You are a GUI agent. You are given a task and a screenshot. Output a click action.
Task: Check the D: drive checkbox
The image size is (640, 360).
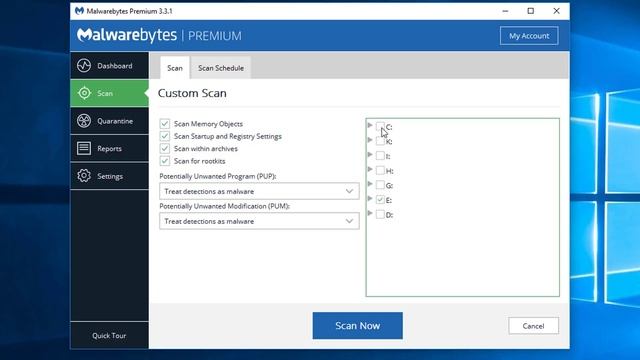point(380,214)
